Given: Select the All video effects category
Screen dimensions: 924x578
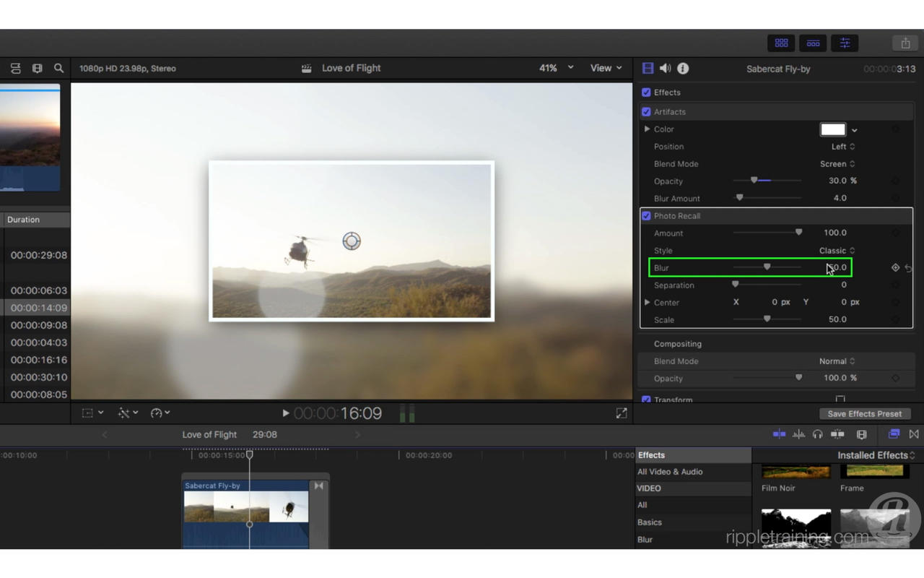Looking at the screenshot, I should pyautogui.click(x=642, y=505).
